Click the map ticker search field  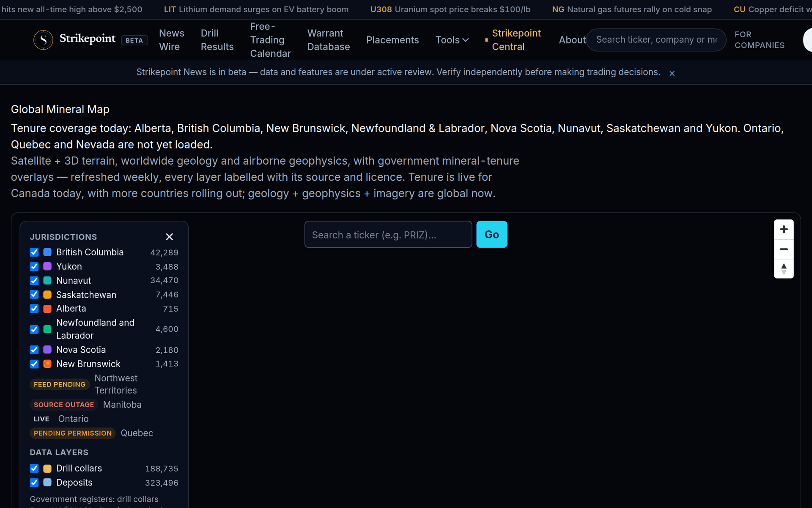(388, 235)
